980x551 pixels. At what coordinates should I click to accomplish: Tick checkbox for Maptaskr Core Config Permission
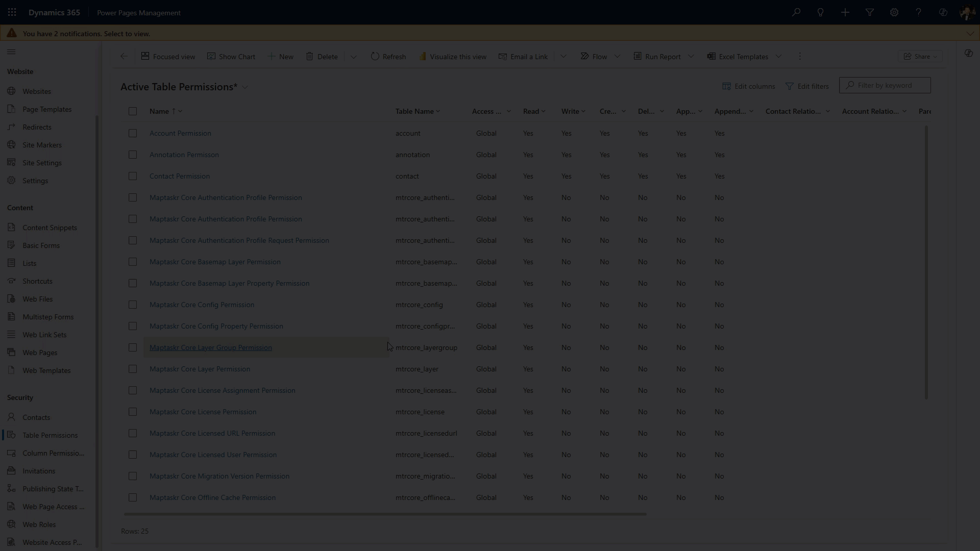tap(133, 305)
